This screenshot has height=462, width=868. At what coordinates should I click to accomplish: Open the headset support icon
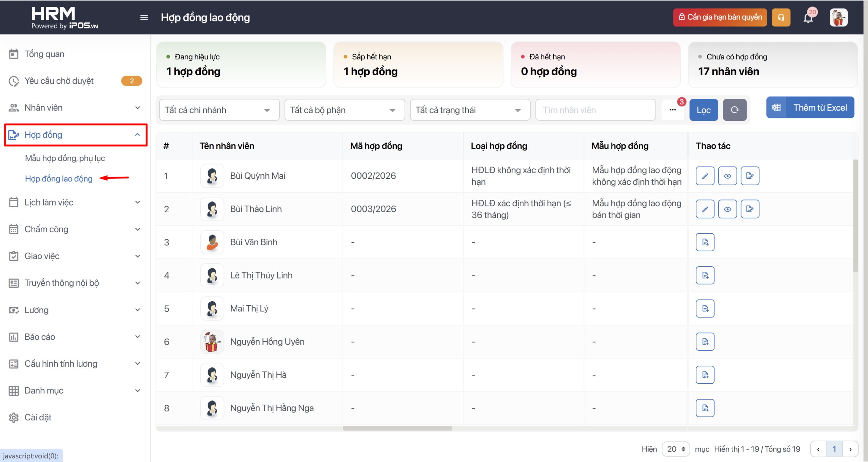pyautogui.click(x=781, y=17)
